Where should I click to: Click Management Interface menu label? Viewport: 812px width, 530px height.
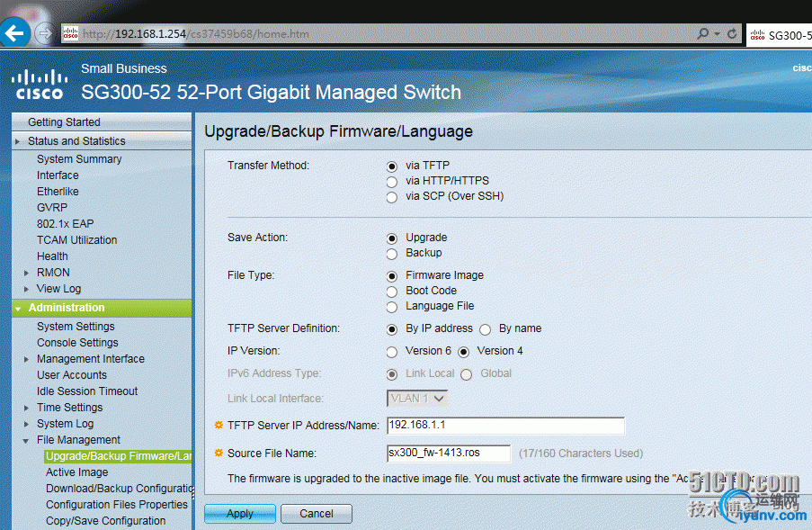pos(91,358)
